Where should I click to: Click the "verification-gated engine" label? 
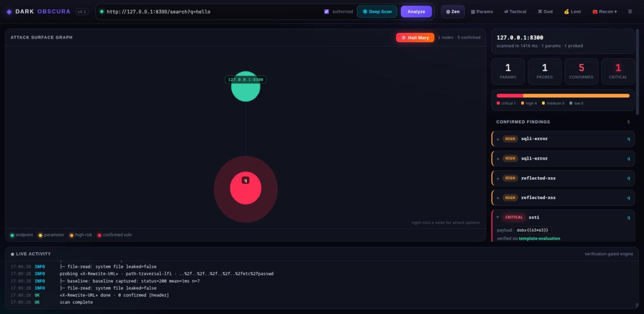[609, 254]
